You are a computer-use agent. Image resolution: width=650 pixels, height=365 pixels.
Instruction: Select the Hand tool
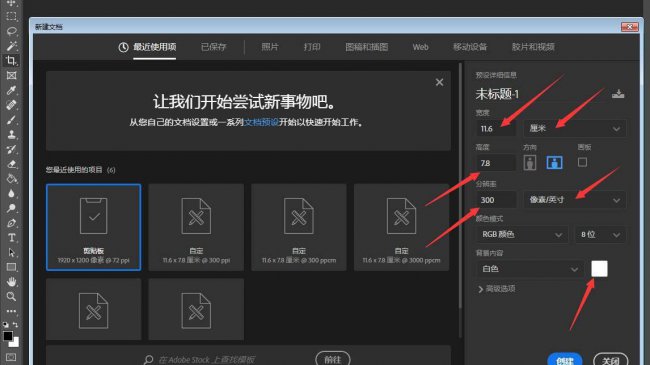[x=11, y=282]
